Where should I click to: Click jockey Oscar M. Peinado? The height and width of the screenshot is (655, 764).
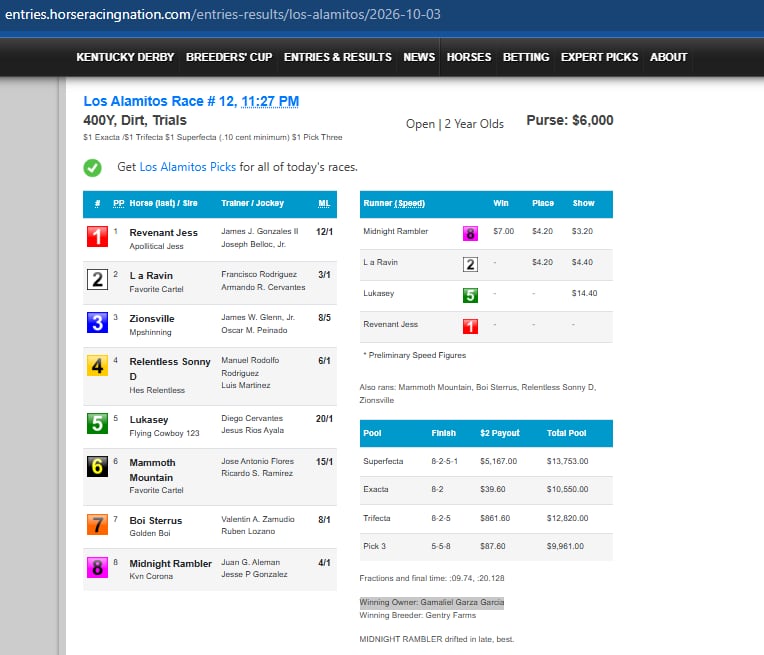254,330
